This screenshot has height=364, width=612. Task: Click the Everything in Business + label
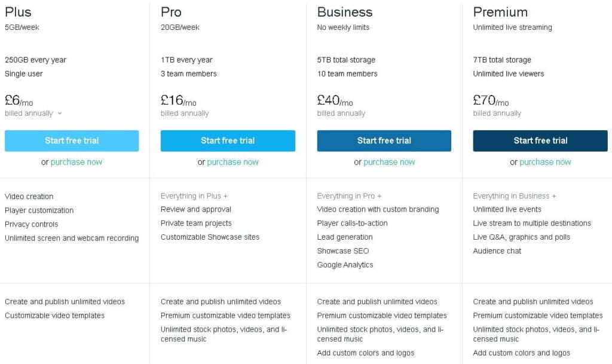click(515, 196)
